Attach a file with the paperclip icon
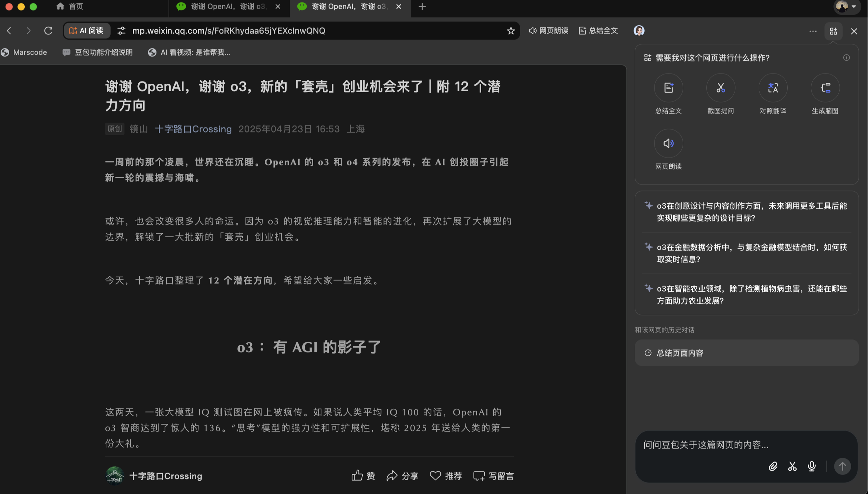The width and height of the screenshot is (868, 494). [773, 466]
